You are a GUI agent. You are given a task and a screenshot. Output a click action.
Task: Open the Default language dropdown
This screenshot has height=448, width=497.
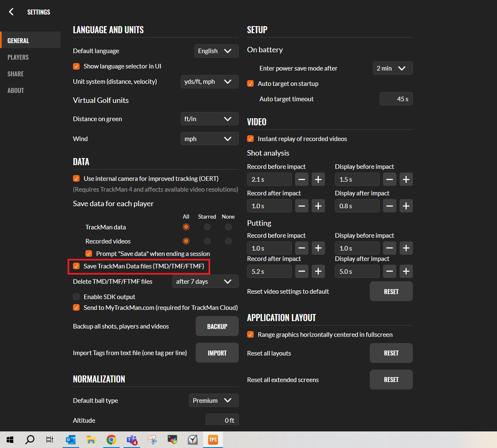click(x=216, y=51)
